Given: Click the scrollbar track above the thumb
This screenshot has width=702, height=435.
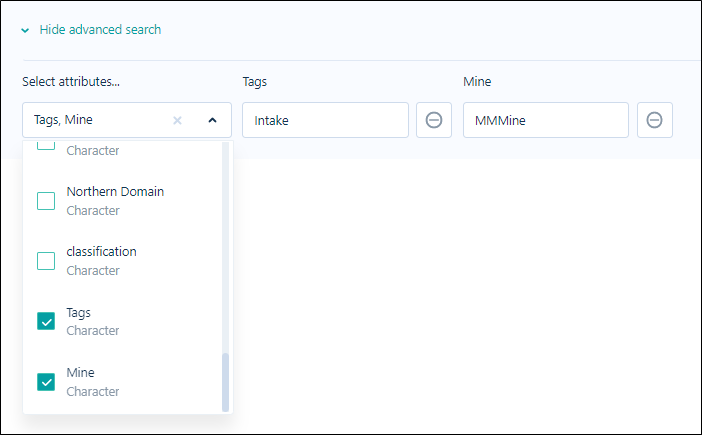Looking at the screenshot, I should pos(226,247).
